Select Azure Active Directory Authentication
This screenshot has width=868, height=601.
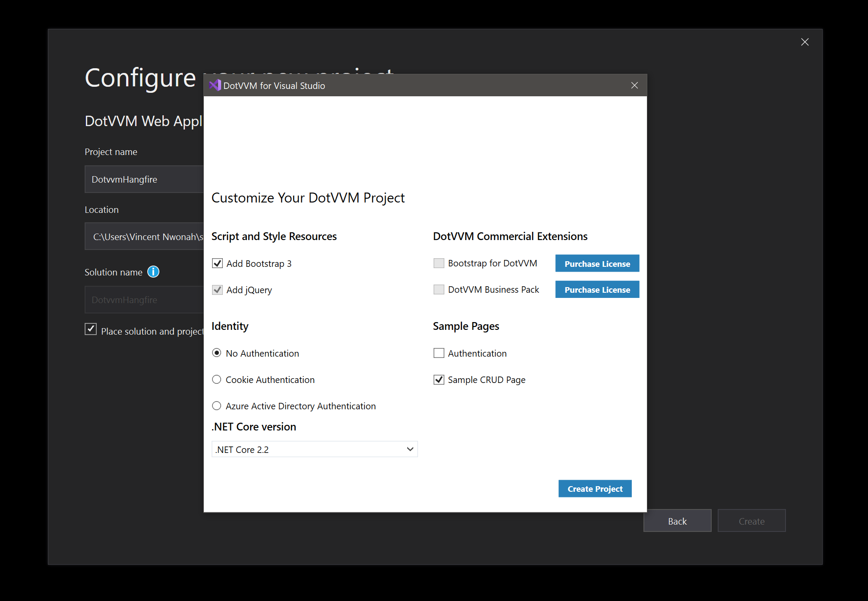point(217,405)
